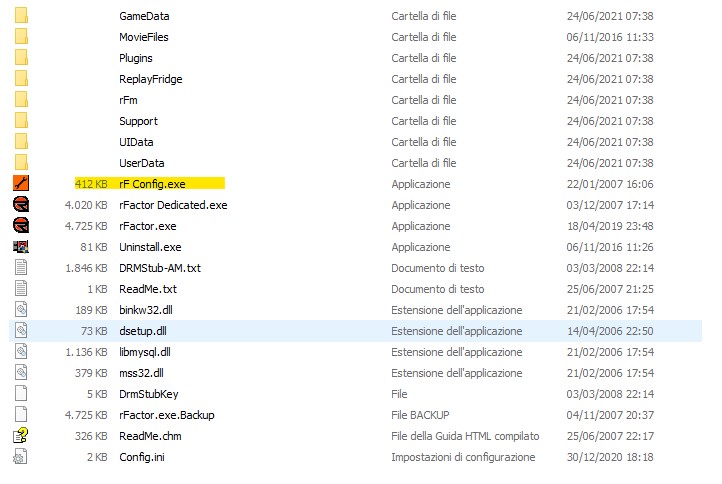Click the ReadMe.txt document icon
This screenshot has width=722, height=484.
[21, 289]
